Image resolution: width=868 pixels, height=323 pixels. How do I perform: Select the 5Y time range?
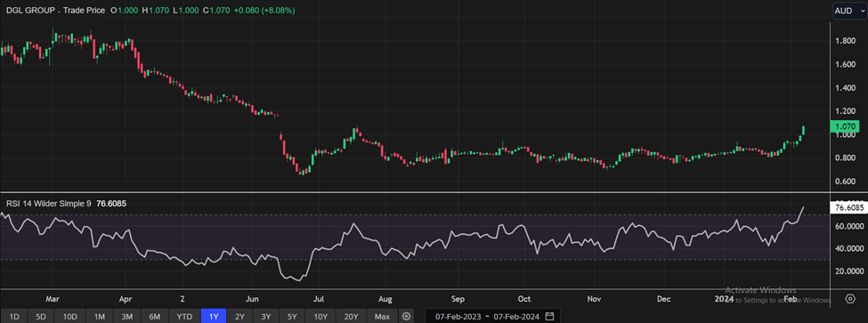(x=293, y=317)
